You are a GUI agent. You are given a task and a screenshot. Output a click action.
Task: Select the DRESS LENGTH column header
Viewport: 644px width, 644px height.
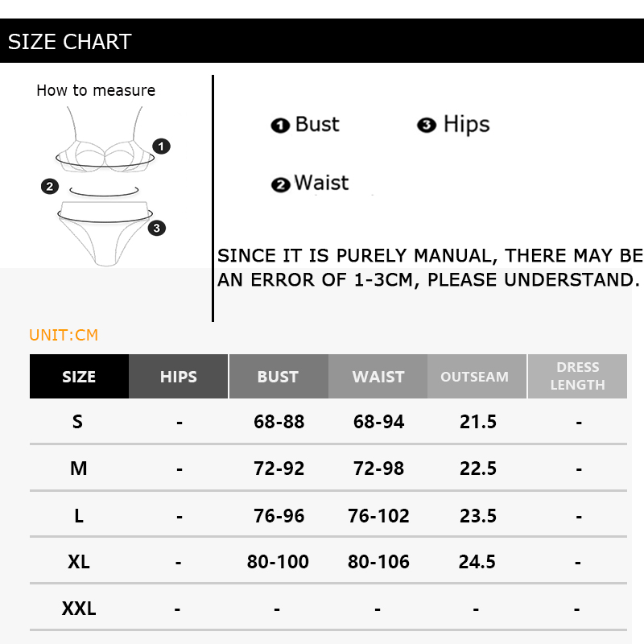pyautogui.click(x=577, y=376)
